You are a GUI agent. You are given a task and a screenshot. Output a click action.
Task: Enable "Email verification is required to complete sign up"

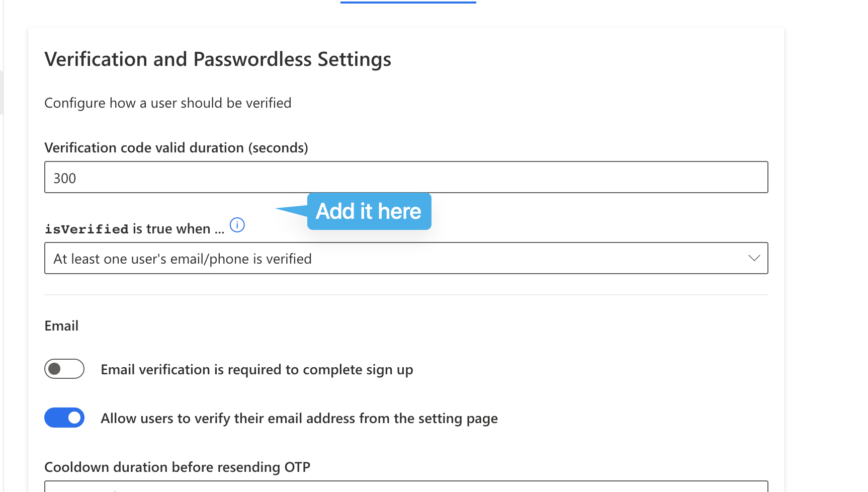point(64,369)
